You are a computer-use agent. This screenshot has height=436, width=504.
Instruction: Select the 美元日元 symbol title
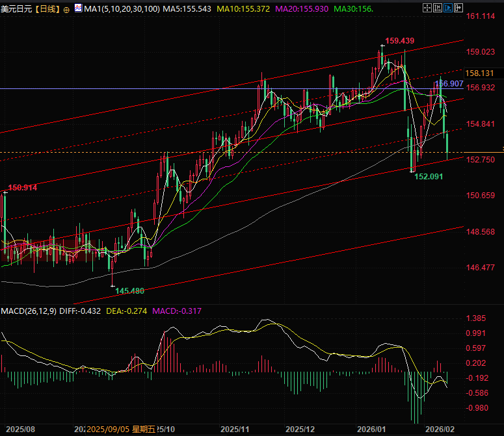point(17,8)
